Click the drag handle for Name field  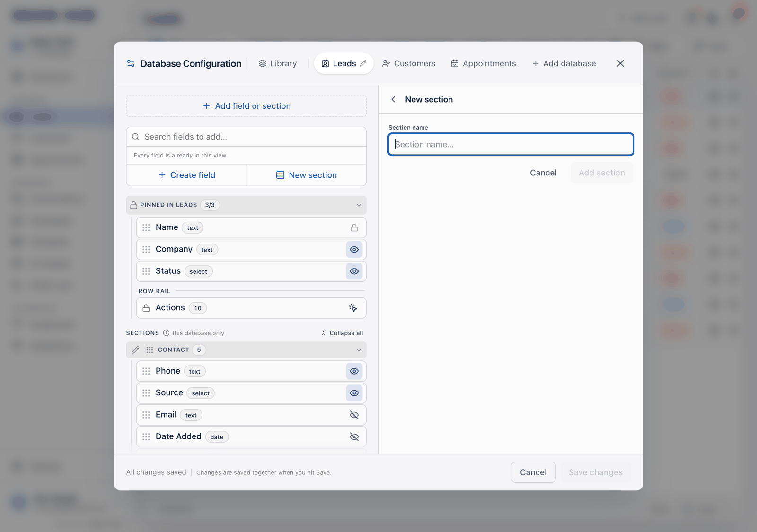146,227
